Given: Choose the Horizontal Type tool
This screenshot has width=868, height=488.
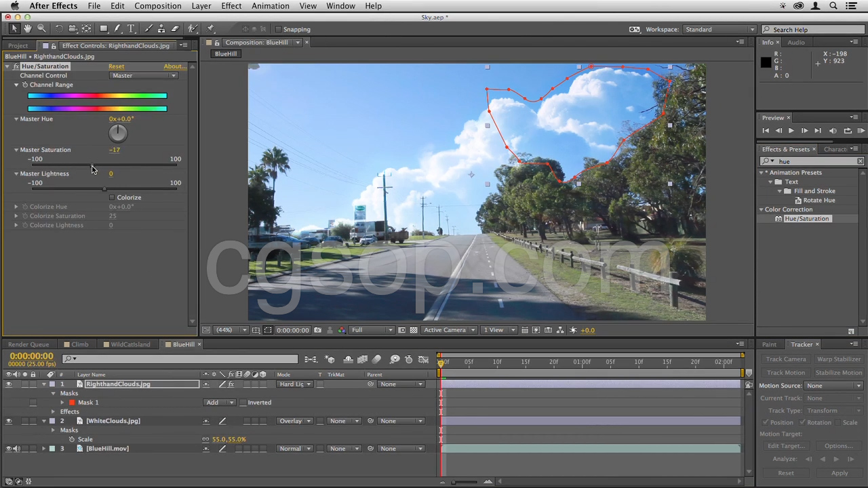Looking at the screenshot, I should tap(131, 28).
